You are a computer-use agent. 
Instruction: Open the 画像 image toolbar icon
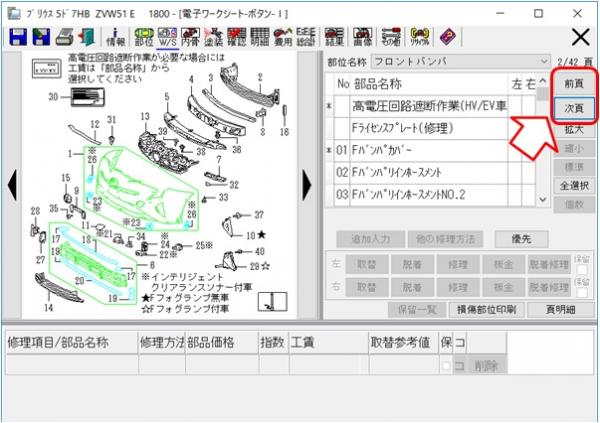362,37
